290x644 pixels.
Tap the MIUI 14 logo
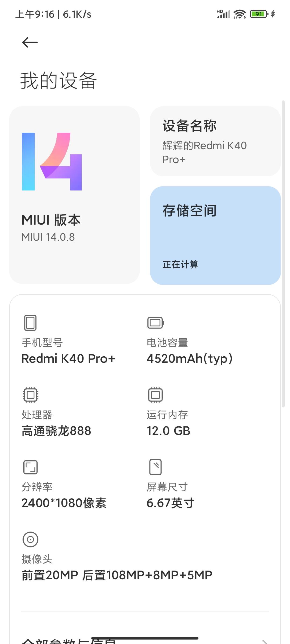tap(52, 162)
